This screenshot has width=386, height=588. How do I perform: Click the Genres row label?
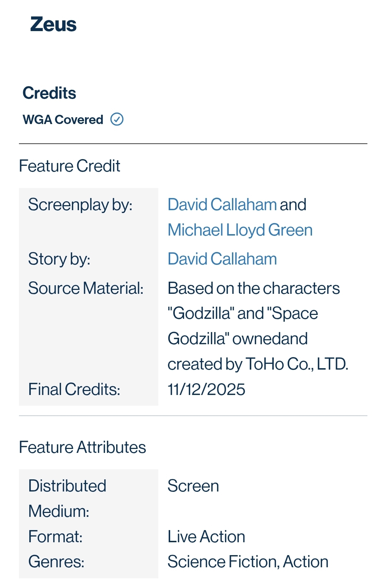point(55,562)
